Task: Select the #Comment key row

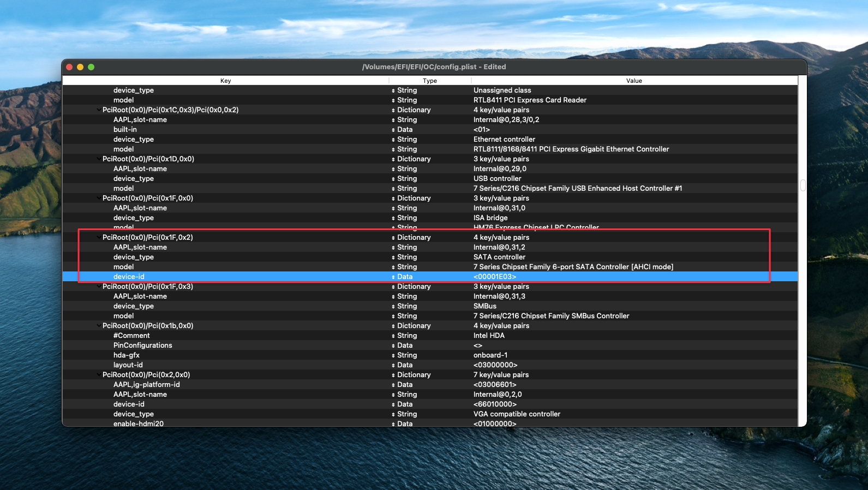Action: pyautogui.click(x=131, y=336)
